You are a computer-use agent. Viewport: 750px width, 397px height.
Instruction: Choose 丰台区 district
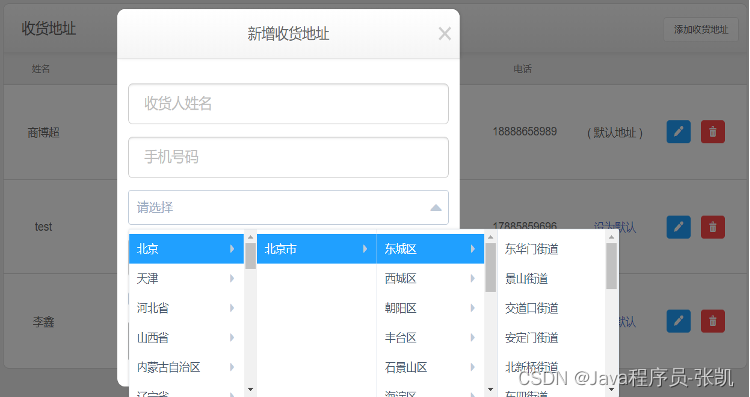tap(430, 338)
